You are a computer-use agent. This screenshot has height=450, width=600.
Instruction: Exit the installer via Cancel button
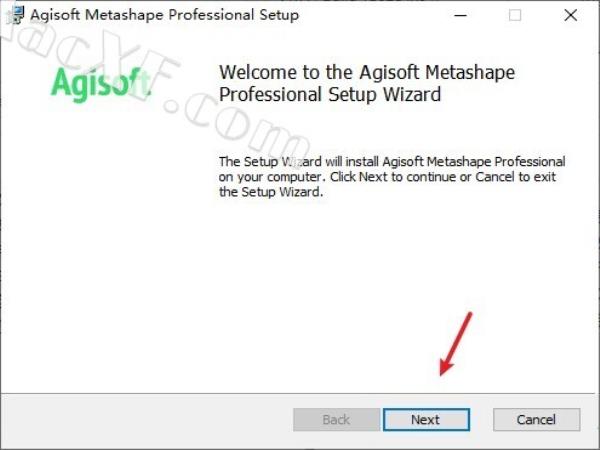[536, 419]
